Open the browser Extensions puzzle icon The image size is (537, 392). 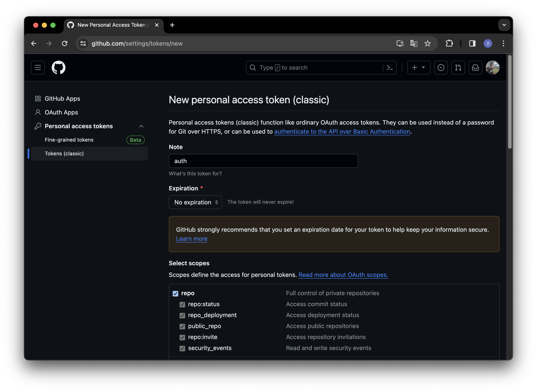pyautogui.click(x=449, y=43)
